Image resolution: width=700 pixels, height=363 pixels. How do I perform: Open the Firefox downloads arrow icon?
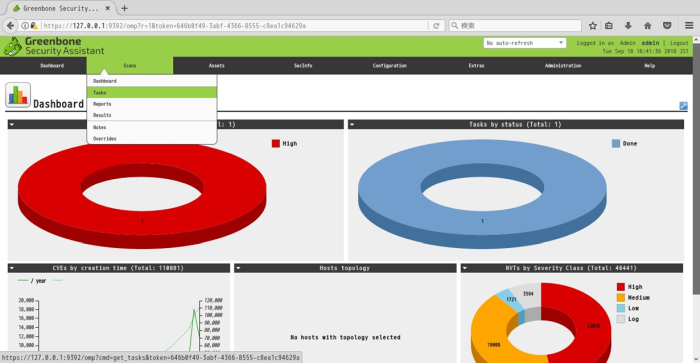[628, 26]
